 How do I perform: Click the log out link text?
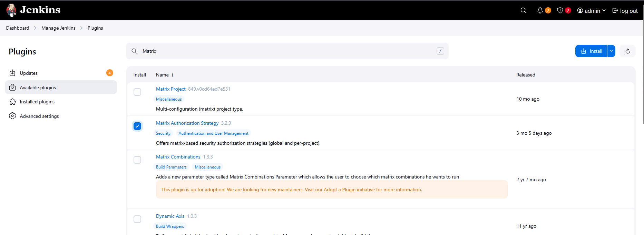[629, 11]
